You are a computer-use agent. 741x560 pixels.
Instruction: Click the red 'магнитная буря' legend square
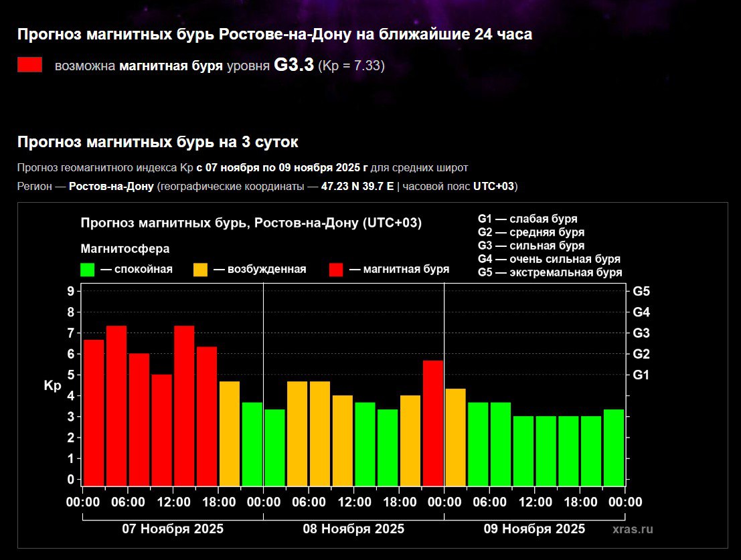[336, 270]
